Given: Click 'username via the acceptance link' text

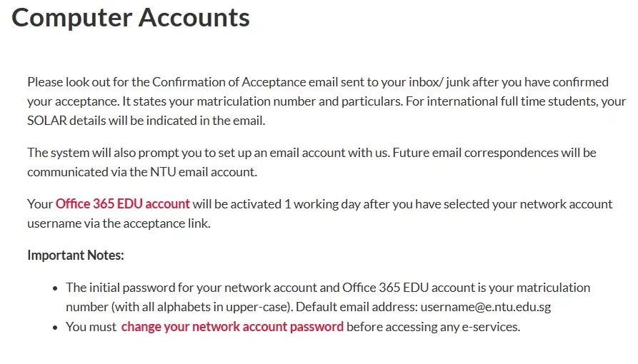Looking at the screenshot, I should (119, 223).
